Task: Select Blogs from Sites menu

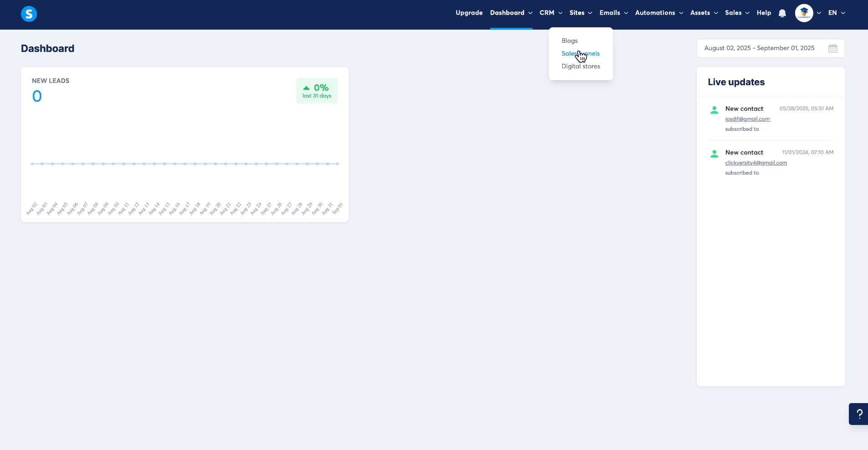Action: pyautogui.click(x=570, y=41)
